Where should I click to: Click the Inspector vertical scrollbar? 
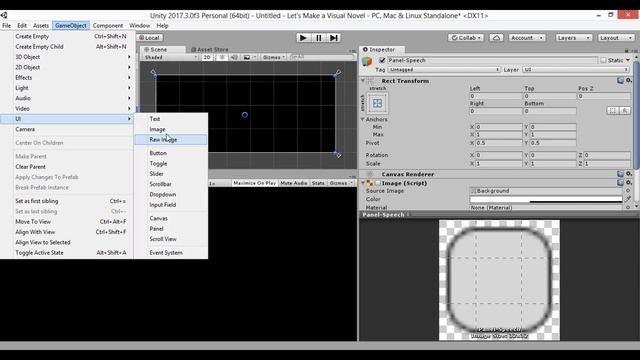point(636,114)
